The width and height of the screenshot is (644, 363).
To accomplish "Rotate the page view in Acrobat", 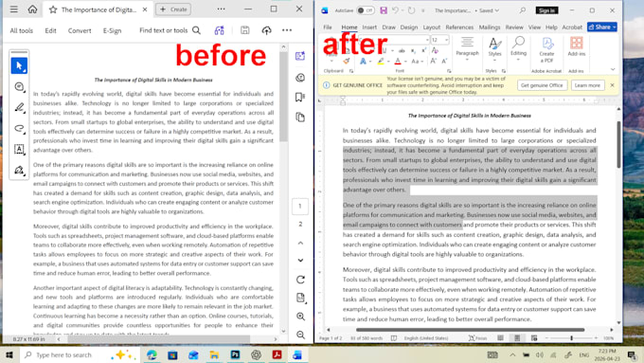I will (300, 280).
